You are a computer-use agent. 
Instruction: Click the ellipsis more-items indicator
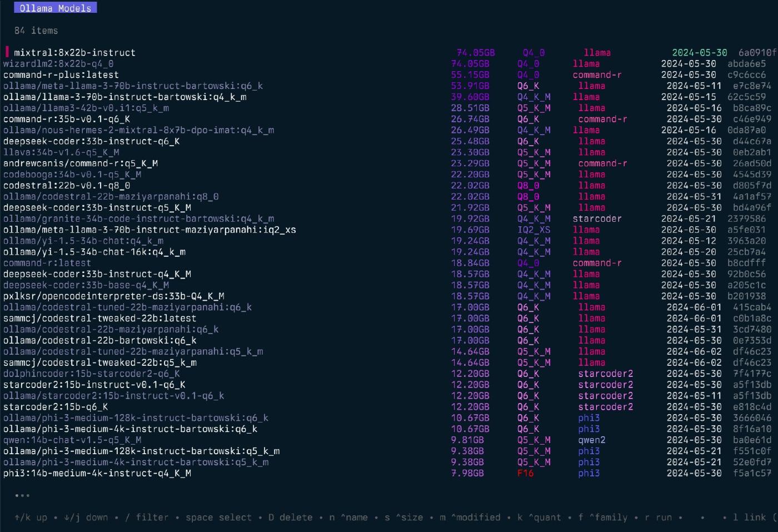(22, 495)
